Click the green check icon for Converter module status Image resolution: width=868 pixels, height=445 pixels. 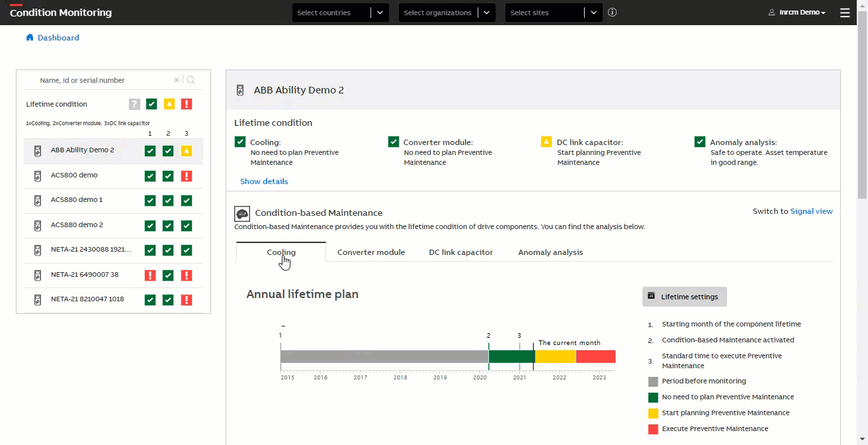[394, 142]
